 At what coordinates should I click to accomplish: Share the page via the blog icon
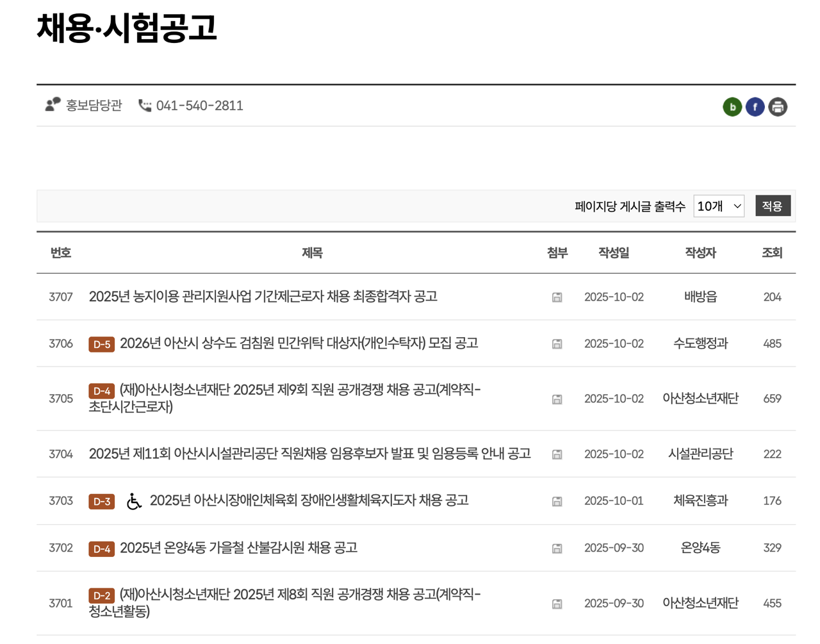(x=732, y=107)
